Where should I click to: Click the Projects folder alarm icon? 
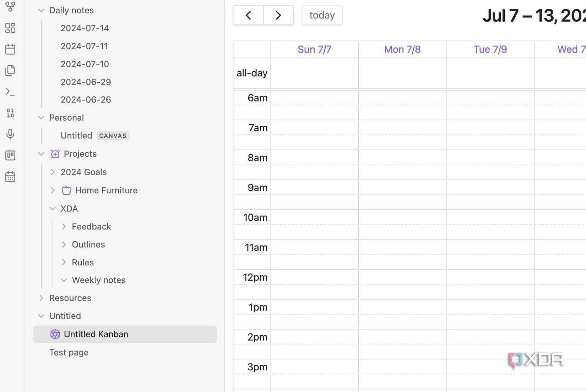[x=55, y=154]
